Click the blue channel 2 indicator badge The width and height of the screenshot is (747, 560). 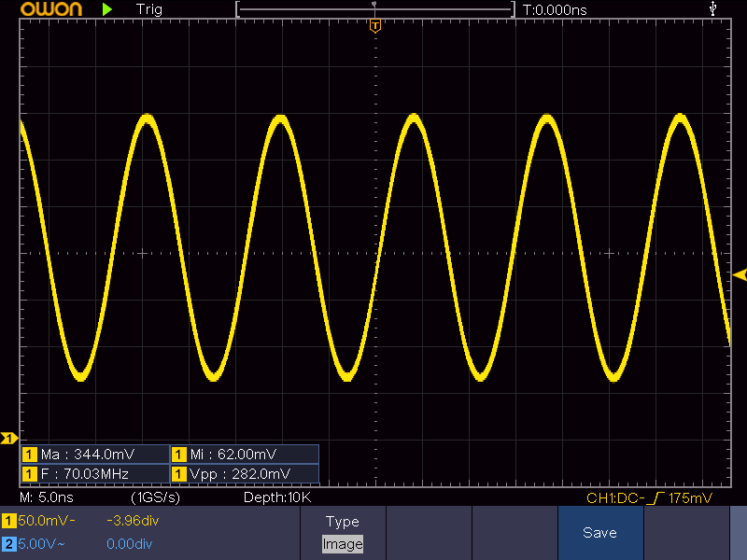click(x=8, y=544)
